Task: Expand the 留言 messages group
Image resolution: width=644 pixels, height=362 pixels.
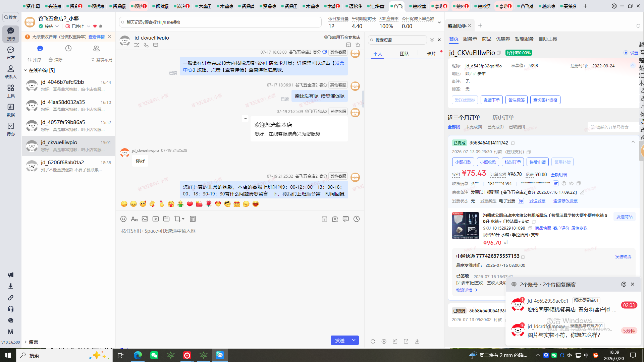Action: [25, 342]
